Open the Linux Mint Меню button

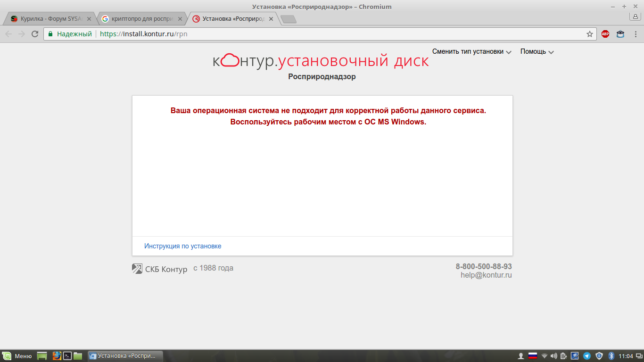pyautogui.click(x=17, y=356)
